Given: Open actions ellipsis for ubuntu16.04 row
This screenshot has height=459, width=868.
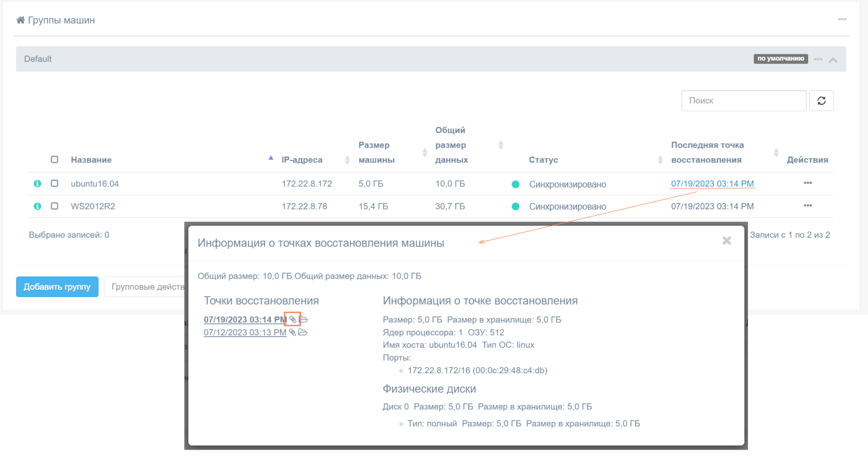Looking at the screenshot, I should pyautogui.click(x=808, y=183).
